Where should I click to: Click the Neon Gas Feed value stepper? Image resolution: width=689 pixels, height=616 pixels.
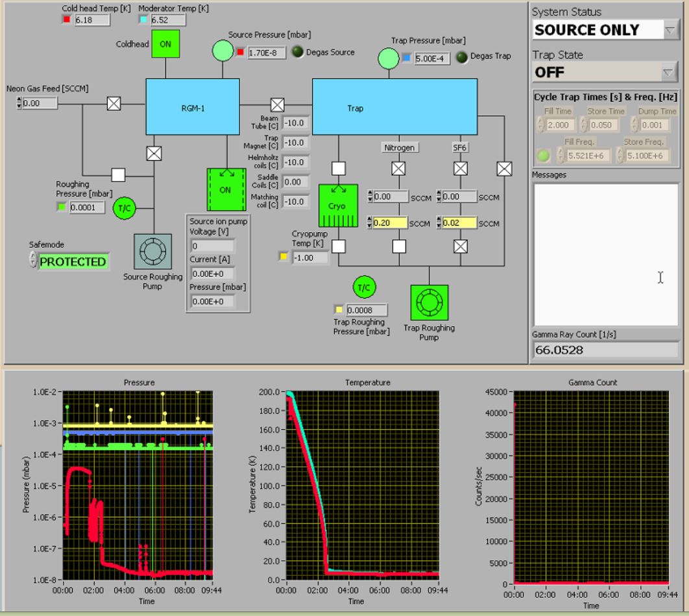tap(19, 103)
